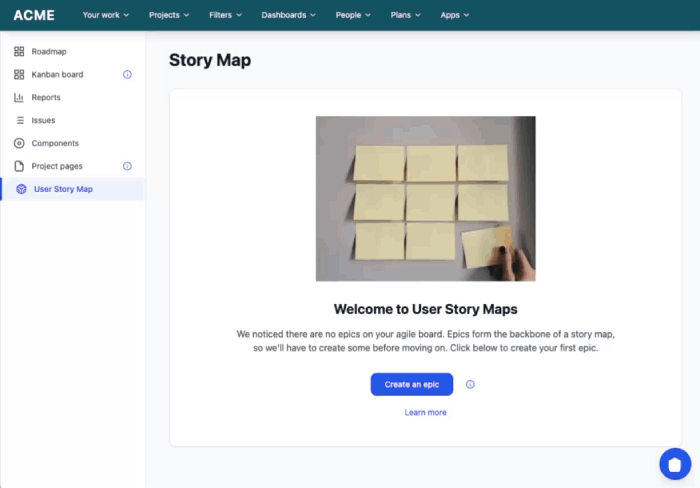Open Kanban board from the sidebar
This screenshot has width=700, height=488.
pyautogui.click(x=72, y=74)
